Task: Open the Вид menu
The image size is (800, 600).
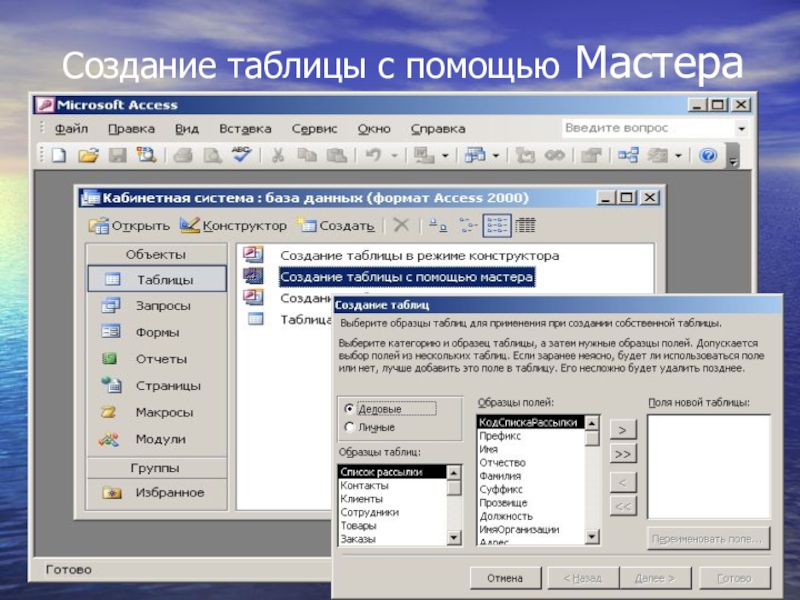Action: [187, 129]
